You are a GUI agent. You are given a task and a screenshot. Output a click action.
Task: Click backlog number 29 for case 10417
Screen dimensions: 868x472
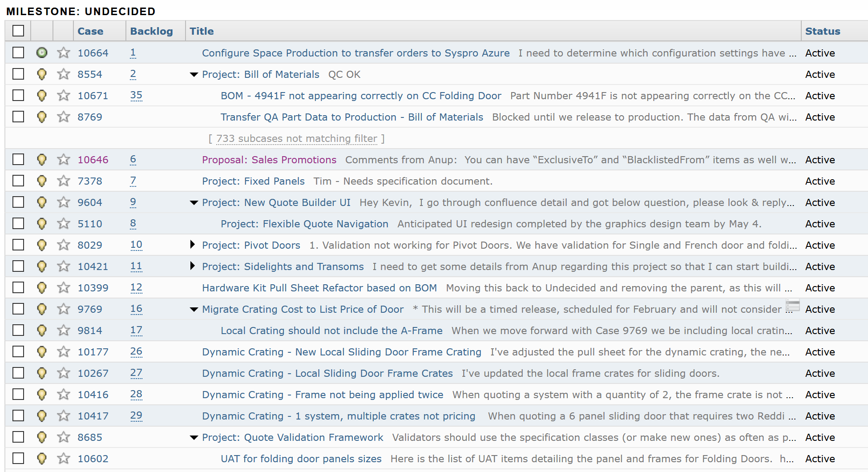click(136, 416)
